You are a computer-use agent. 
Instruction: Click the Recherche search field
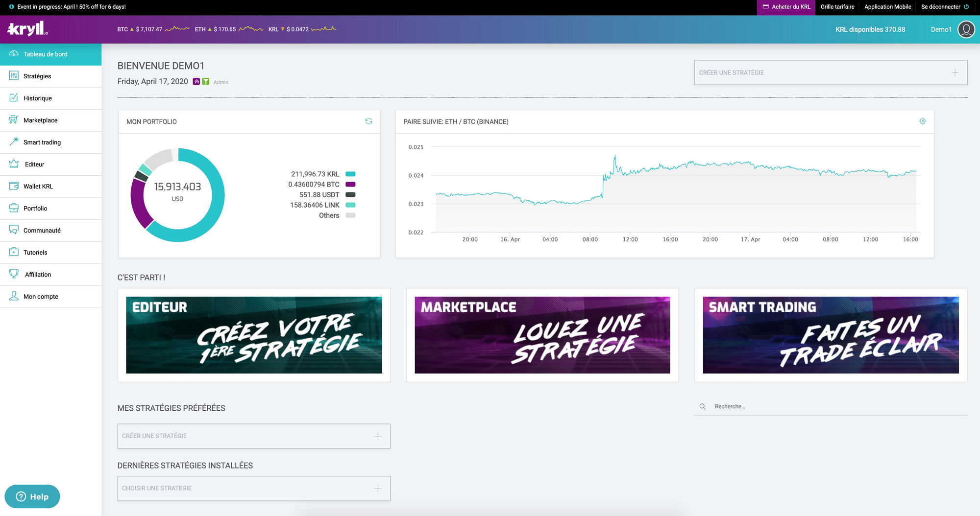(x=831, y=407)
